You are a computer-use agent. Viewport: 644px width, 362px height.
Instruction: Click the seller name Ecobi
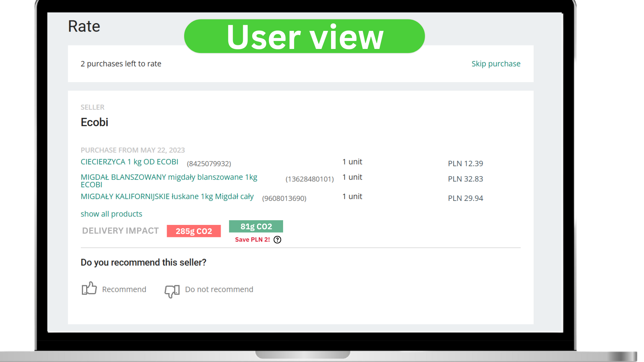(x=94, y=122)
